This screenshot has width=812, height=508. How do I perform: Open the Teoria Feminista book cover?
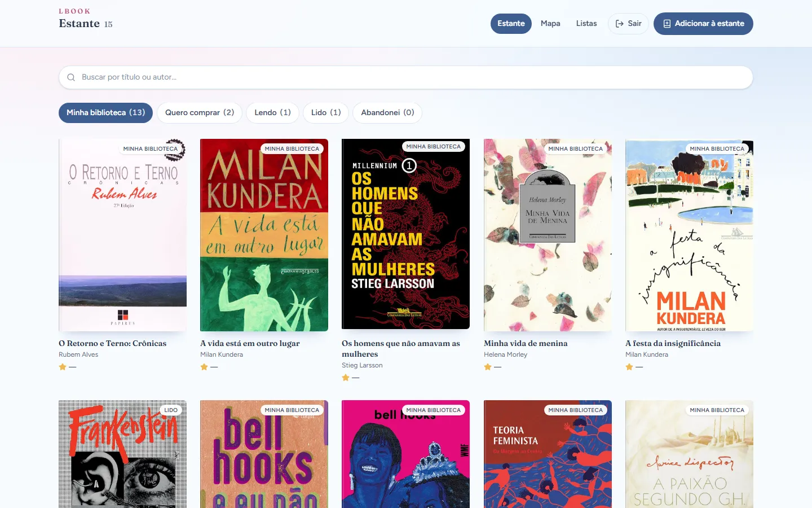[x=548, y=454]
